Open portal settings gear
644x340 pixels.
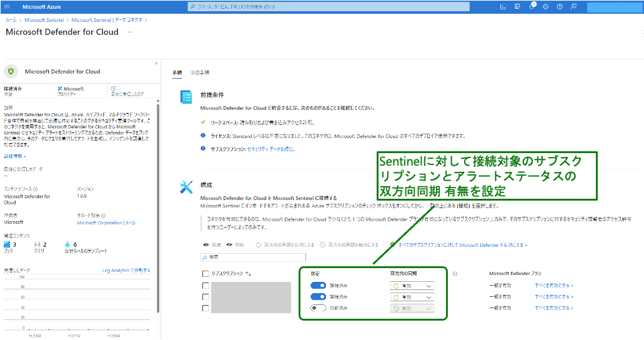click(x=545, y=7)
